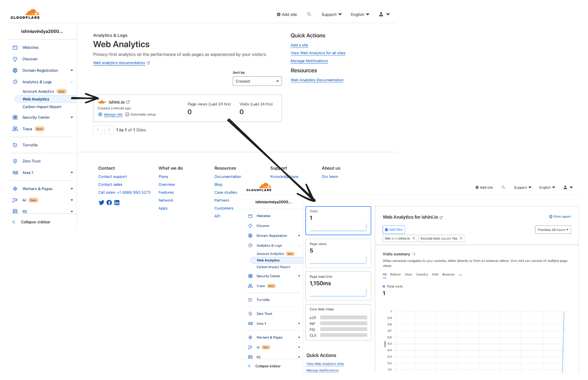Screen dimensions: 588x380
Task: Click search magnifier in lower analytics window header
Action: 503,187
